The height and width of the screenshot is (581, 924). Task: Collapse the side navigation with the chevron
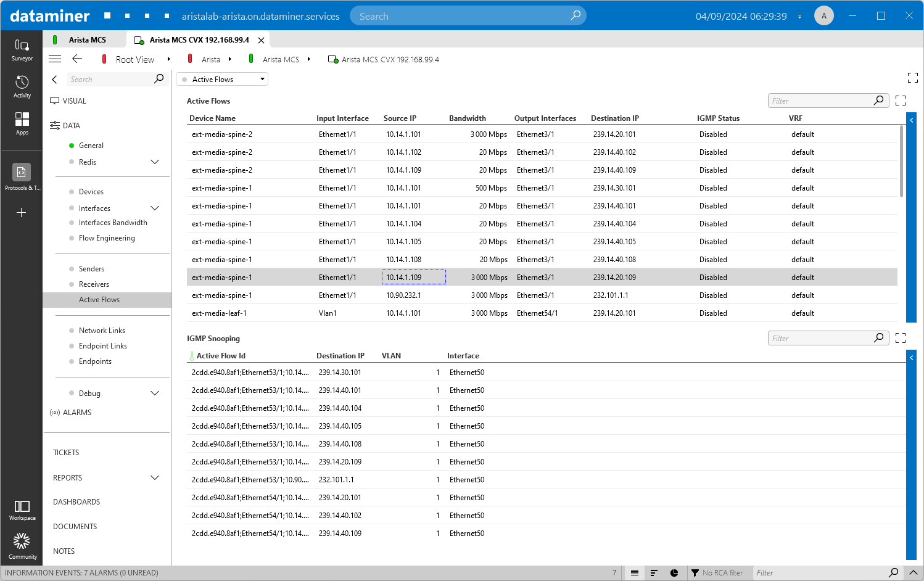click(x=54, y=79)
